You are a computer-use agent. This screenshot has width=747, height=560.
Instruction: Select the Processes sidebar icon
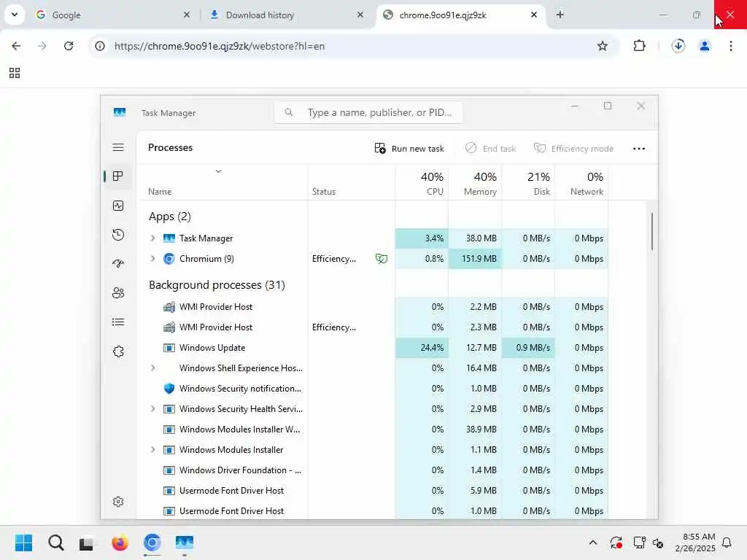[x=118, y=176]
